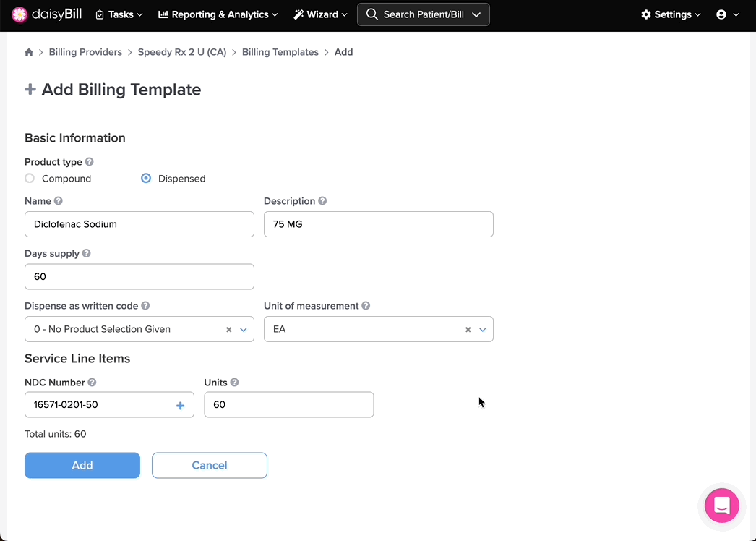Click Unit of measurement help icon
This screenshot has height=541, width=756.
point(366,305)
